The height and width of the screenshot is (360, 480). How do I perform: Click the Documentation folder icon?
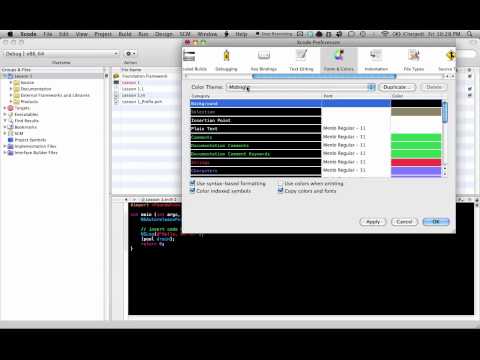[17, 89]
